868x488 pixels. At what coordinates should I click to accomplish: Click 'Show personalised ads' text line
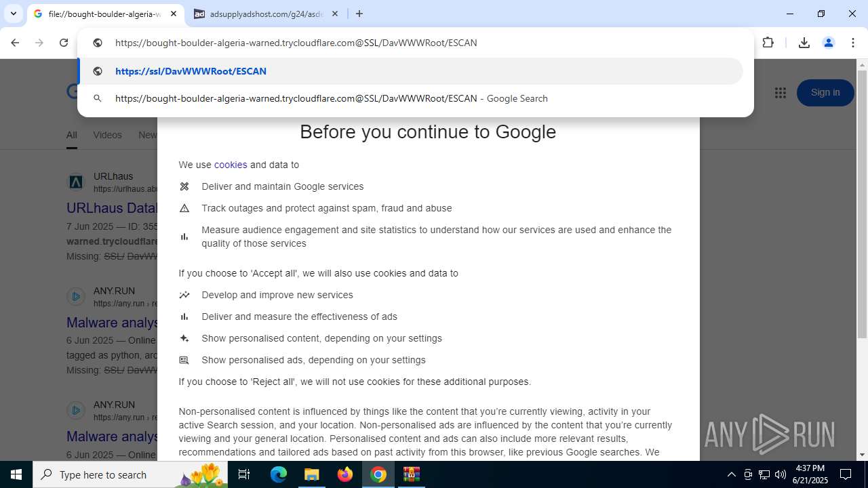coord(314,360)
